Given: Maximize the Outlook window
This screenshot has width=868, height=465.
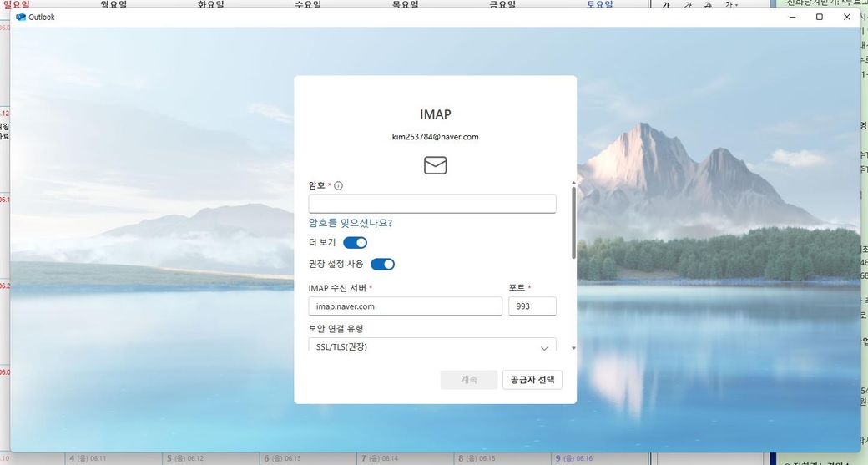Looking at the screenshot, I should (820, 17).
